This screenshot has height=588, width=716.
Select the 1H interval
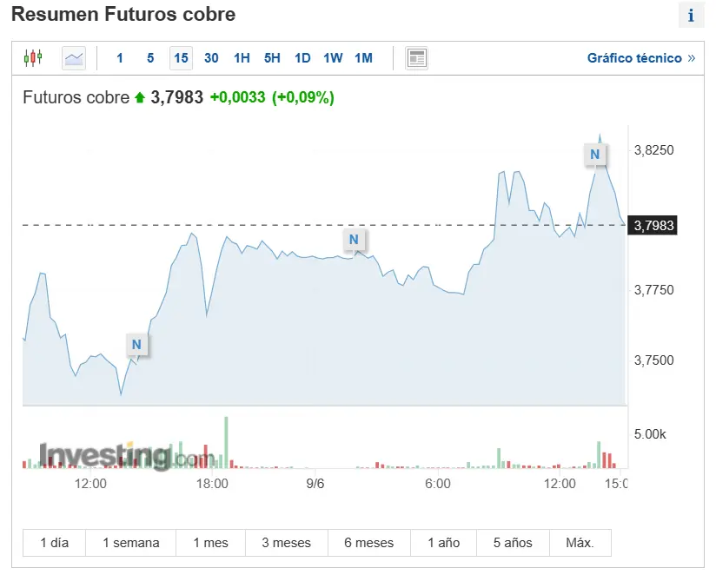tap(242, 58)
